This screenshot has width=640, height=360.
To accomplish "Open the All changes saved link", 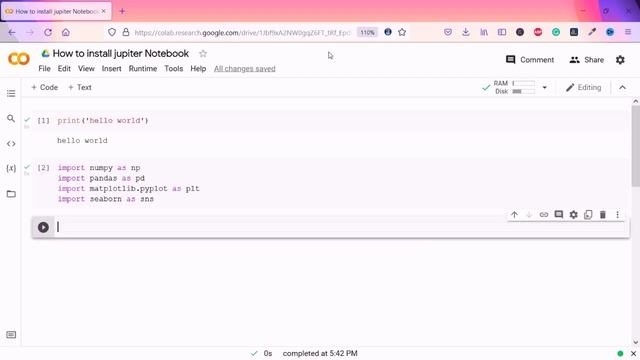I will 244,69.
